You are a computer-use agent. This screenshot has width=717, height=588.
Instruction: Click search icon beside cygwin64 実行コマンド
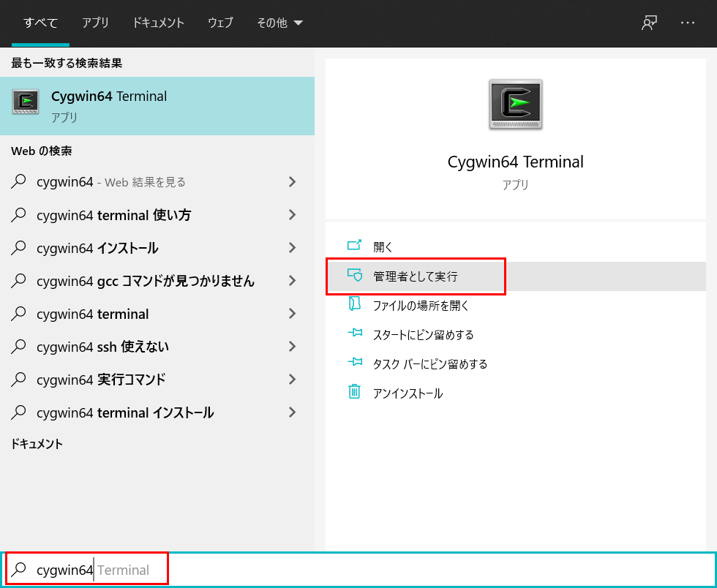(x=18, y=379)
